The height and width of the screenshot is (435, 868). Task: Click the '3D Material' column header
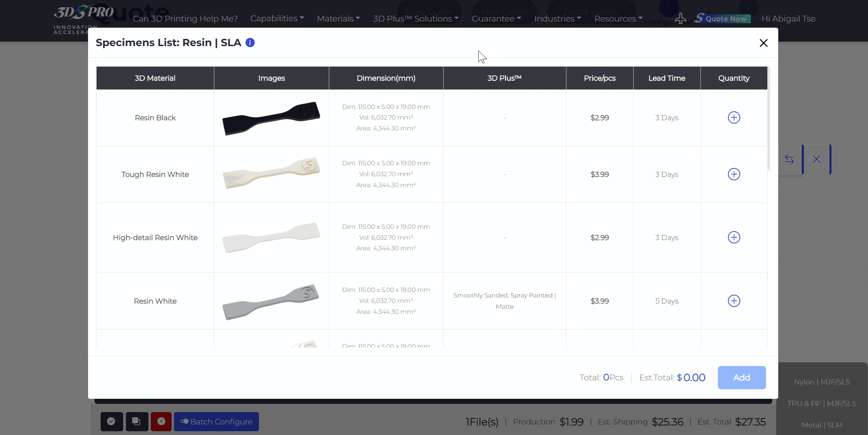[155, 78]
